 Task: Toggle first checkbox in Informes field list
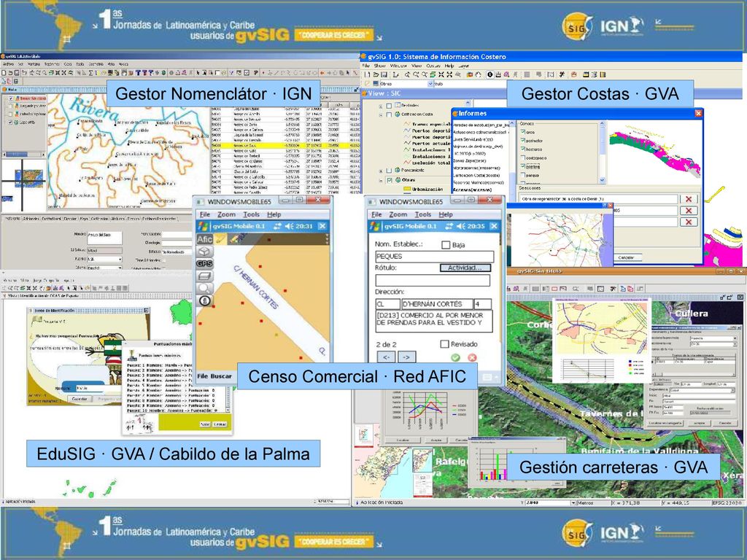(x=522, y=132)
